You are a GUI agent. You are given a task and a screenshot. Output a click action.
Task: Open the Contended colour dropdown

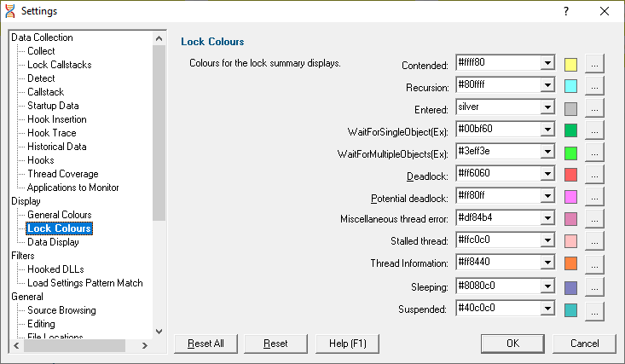547,62
